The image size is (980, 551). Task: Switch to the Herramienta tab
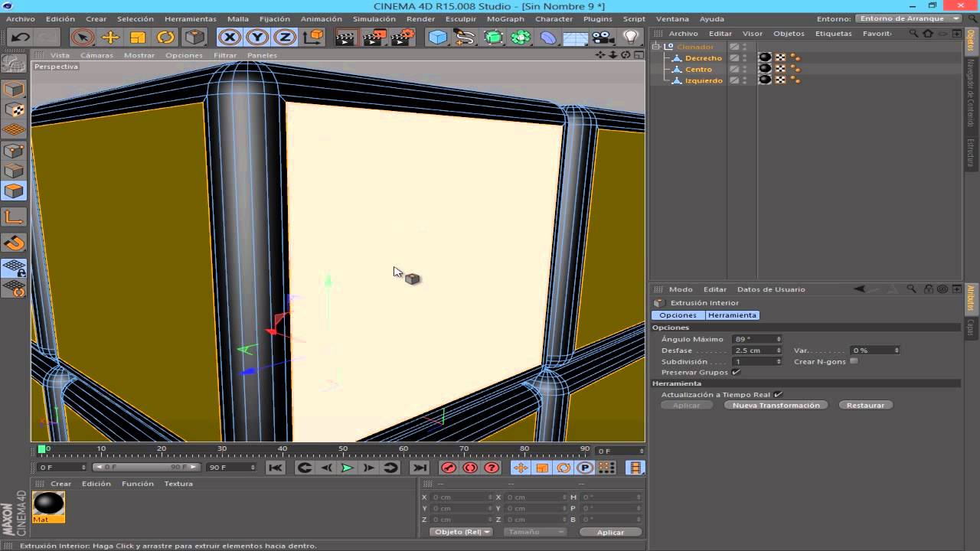coord(732,315)
